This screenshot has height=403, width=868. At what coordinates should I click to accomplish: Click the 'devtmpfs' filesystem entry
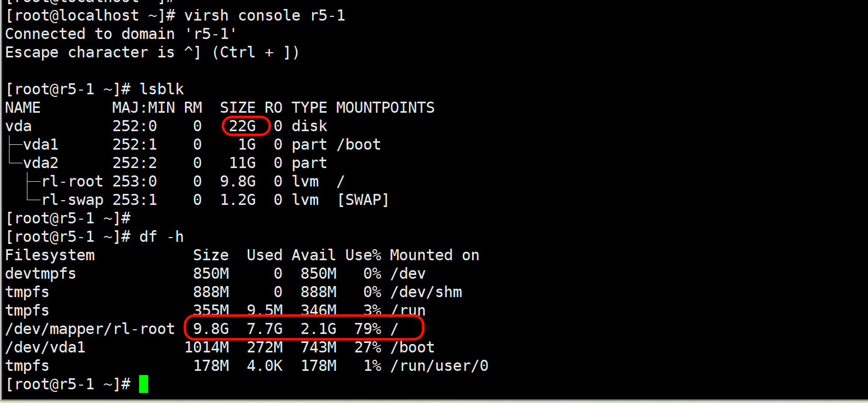pyautogui.click(x=41, y=274)
